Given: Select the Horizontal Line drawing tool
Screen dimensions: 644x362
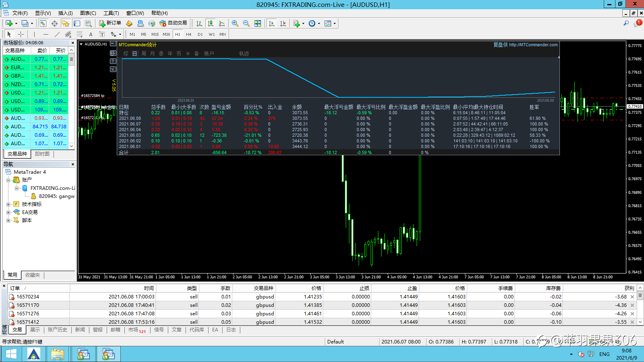Looking at the screenshot, I should pos(46,34).
